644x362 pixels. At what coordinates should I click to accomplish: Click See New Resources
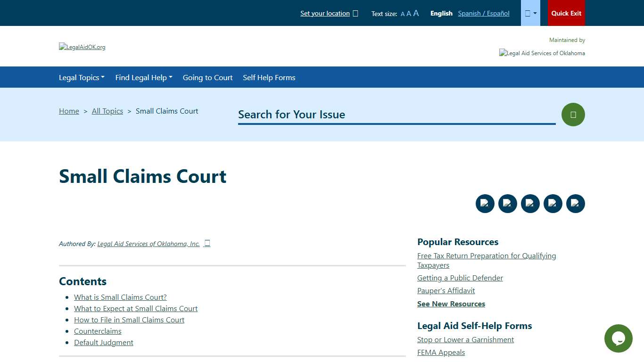tap(451, 304)
